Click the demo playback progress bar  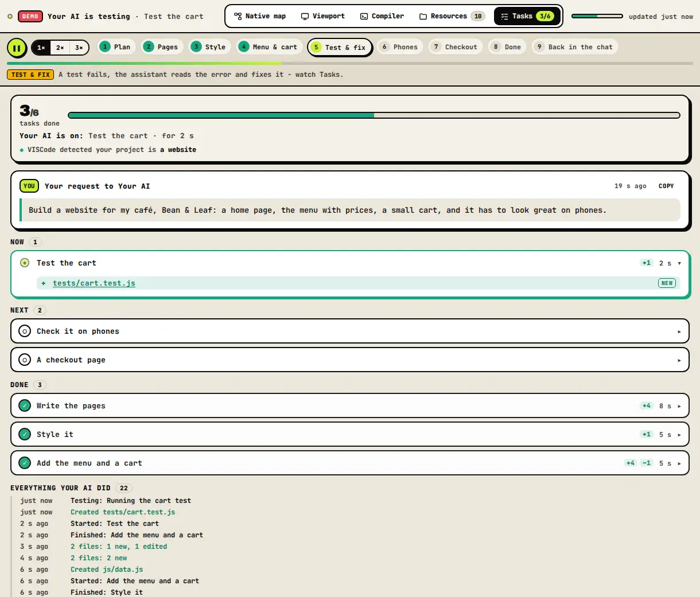tap(350, 63)
